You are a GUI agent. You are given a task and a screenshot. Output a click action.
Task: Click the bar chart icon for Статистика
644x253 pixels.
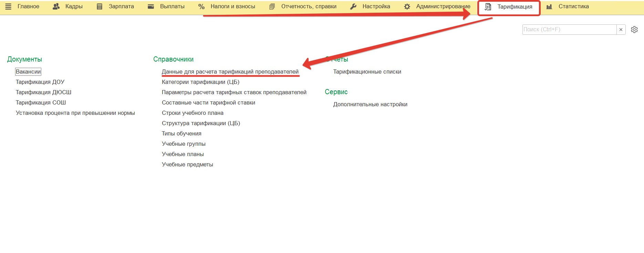point(549,7)
